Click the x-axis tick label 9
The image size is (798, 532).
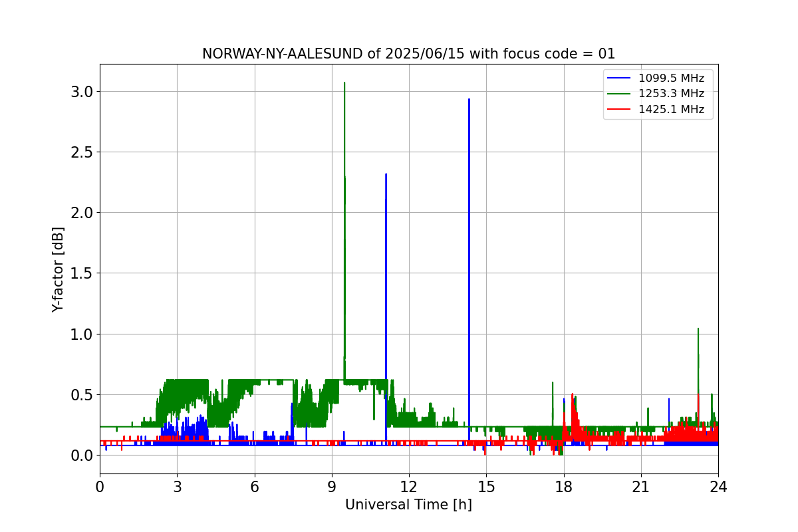(x=332, y=486)
